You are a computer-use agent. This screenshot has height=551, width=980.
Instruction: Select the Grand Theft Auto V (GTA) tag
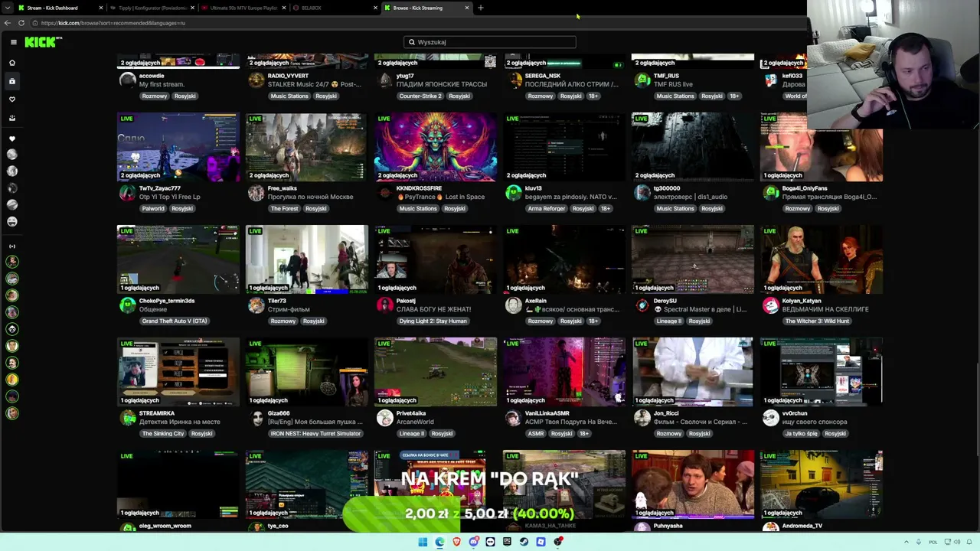pyautogui.click(x=175, y=321)
